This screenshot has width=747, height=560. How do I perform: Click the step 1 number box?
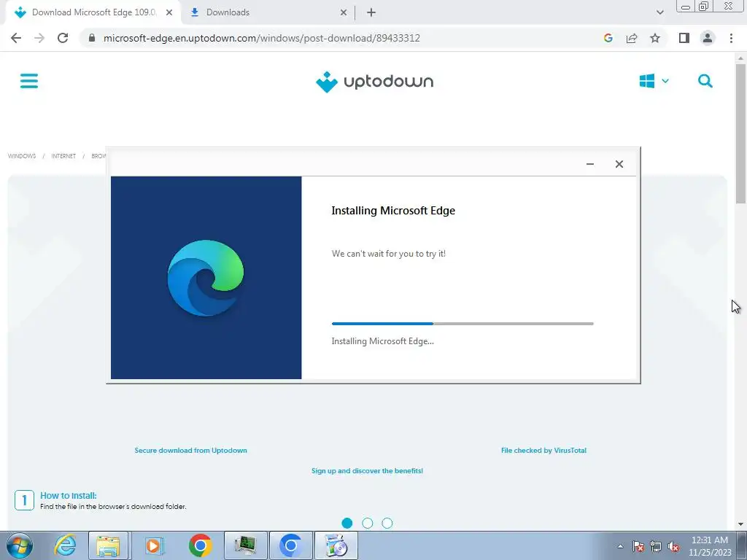point(24,500)
